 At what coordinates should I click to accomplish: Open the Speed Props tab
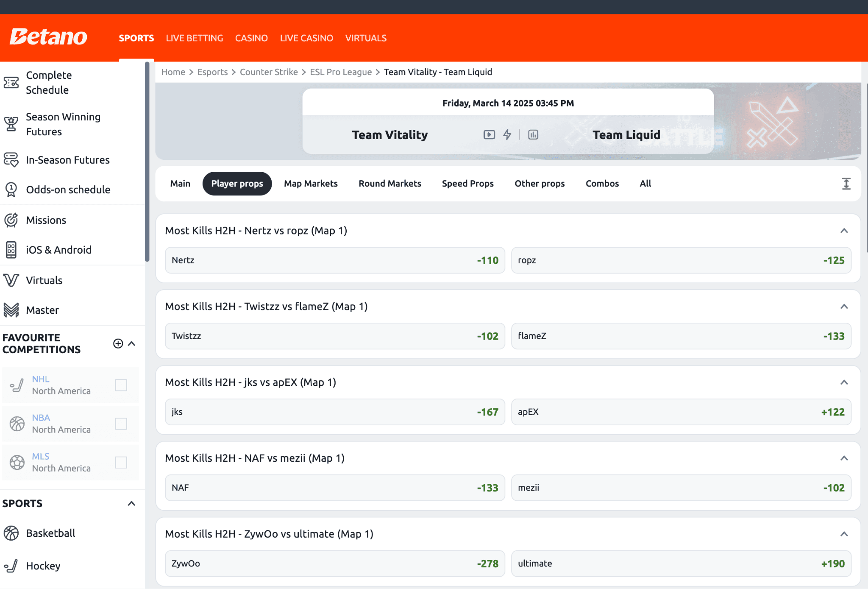pyautogui.click(x=467, y=183)
